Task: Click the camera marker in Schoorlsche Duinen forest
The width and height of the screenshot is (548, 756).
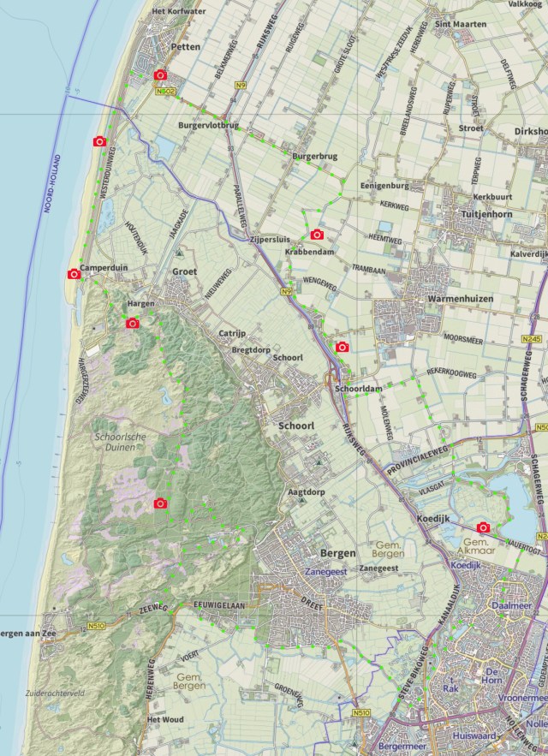Action: (160, 503)
